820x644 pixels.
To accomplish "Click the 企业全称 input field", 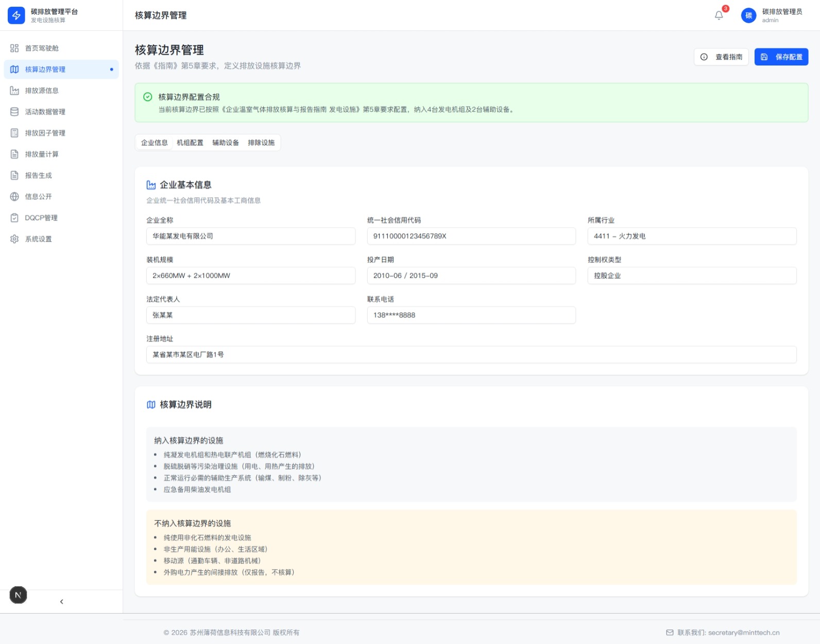I will 250,236.
